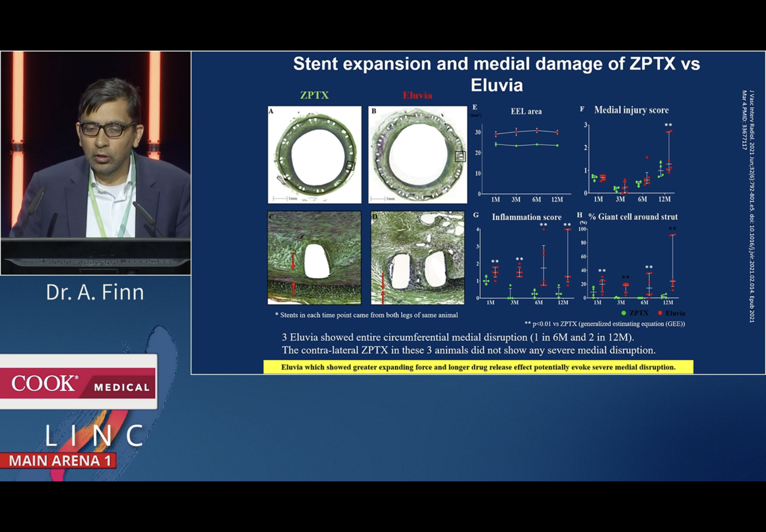Viewport: 766px width, 532px height.
Task: Click the red Eluvia column heading
Action: 417,95
